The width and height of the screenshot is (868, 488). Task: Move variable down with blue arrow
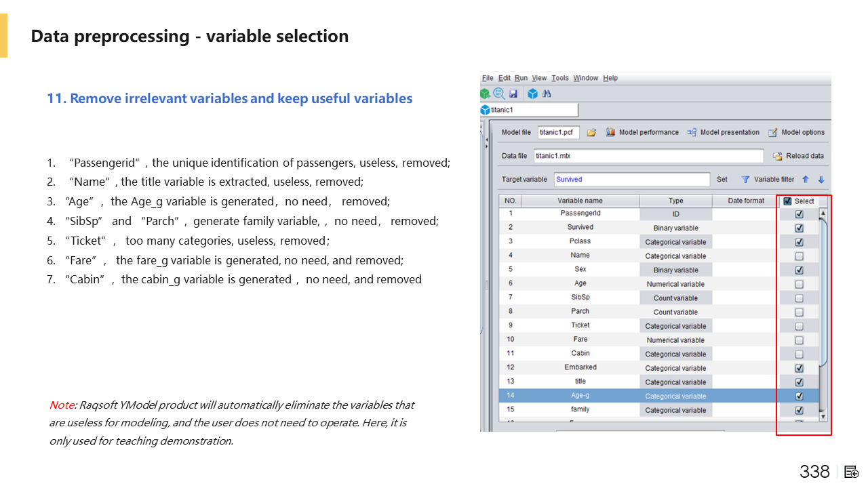click(x=821, y=180)
